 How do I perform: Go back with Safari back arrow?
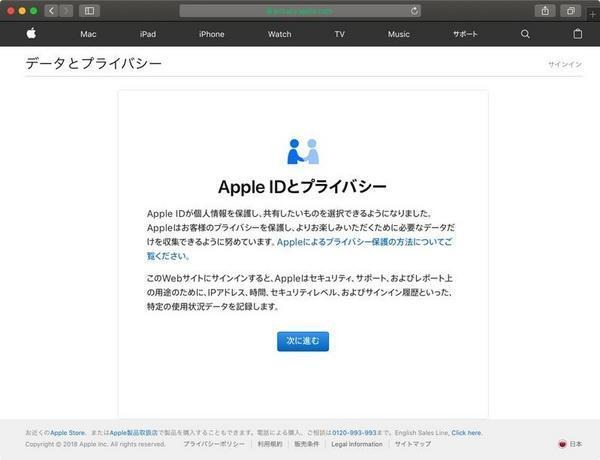pyautogui.click(x=51, y=11)
